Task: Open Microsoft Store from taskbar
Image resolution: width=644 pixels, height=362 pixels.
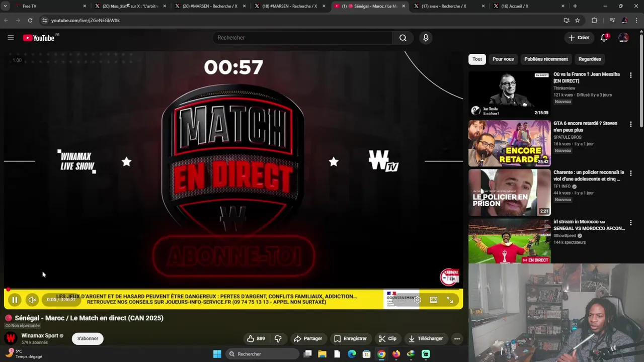Action: tap(367, 354)
